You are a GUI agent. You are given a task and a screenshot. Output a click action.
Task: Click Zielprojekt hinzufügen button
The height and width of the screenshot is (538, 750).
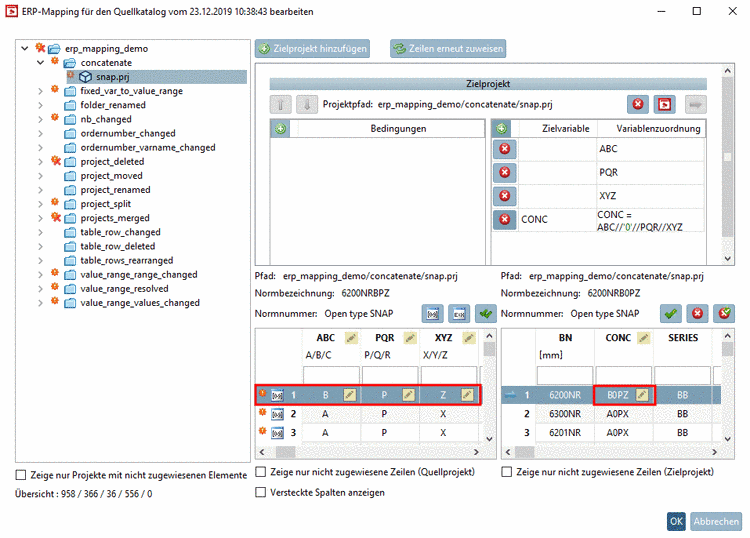(x=312, y=48)
